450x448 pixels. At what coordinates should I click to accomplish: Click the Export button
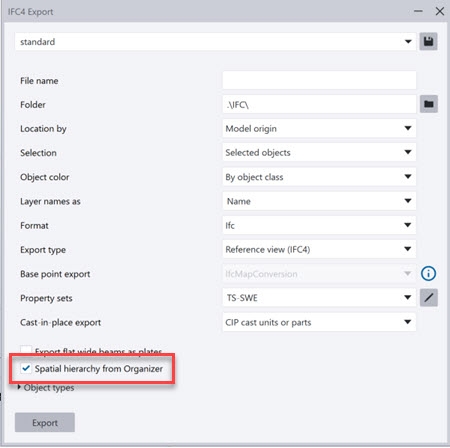(x=45, y=423)
